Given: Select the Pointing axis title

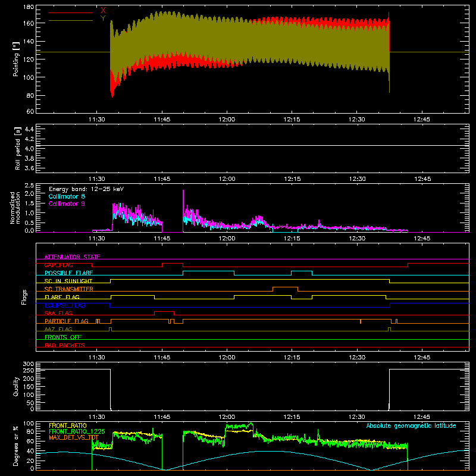Looking at the screenshot, I should coord(16,59).
